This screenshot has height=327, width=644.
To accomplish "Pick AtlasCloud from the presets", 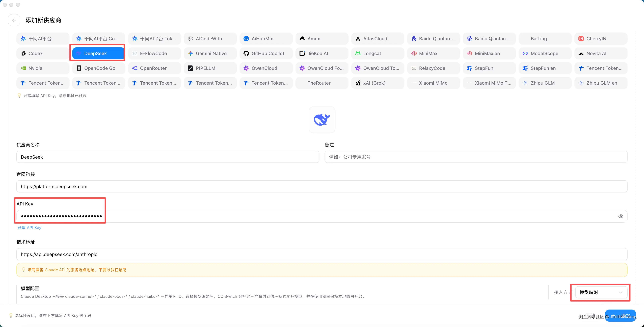I will coord(378,39).
